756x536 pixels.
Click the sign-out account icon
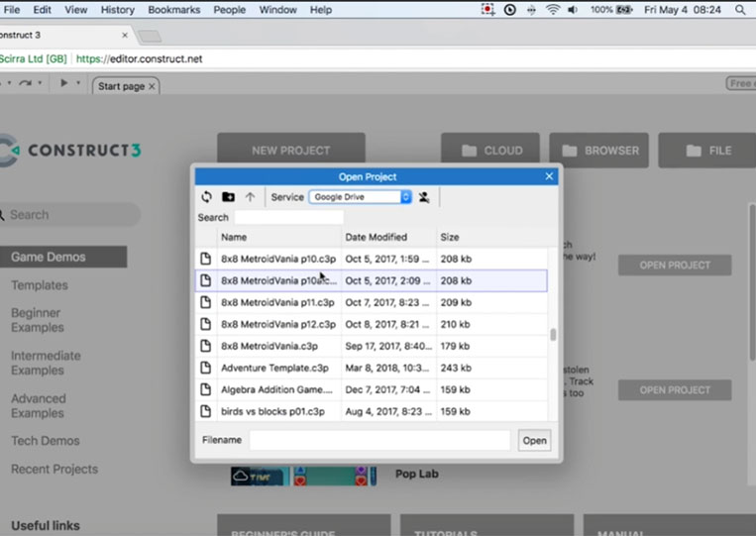coord(424,197)
